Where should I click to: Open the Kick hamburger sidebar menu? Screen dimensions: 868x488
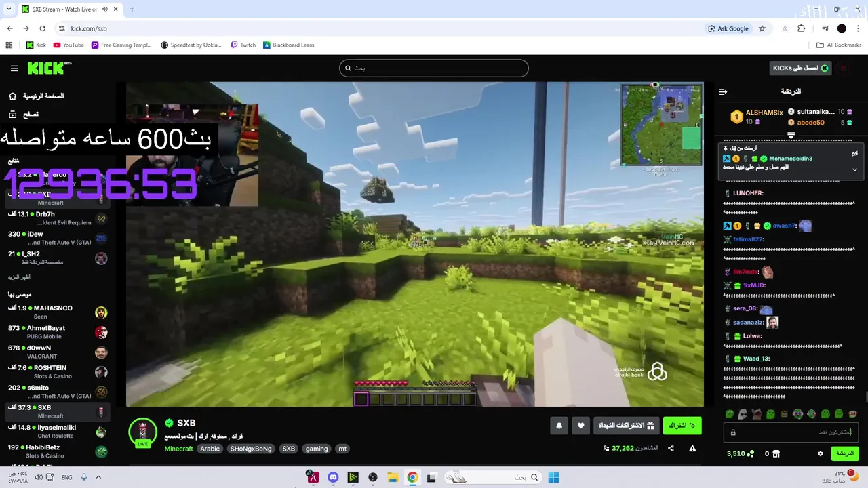(x=14, y=68)
